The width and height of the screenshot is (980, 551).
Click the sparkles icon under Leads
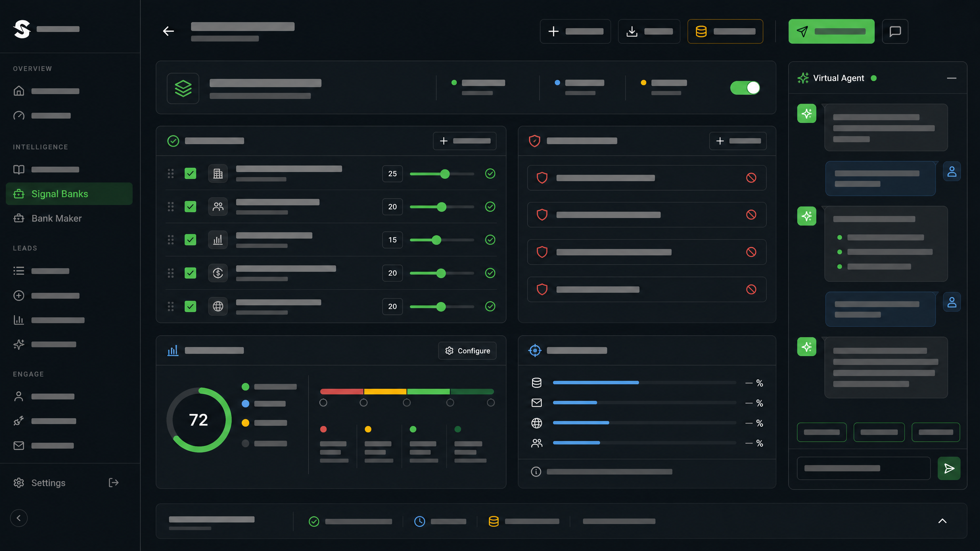click(19, 344)
